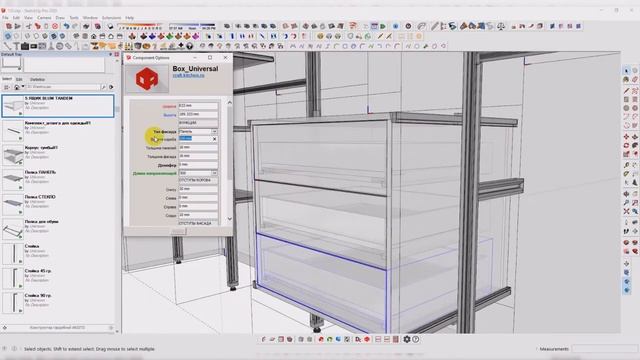
Task: Switch to Top view icon
Action: coord(85,36)
